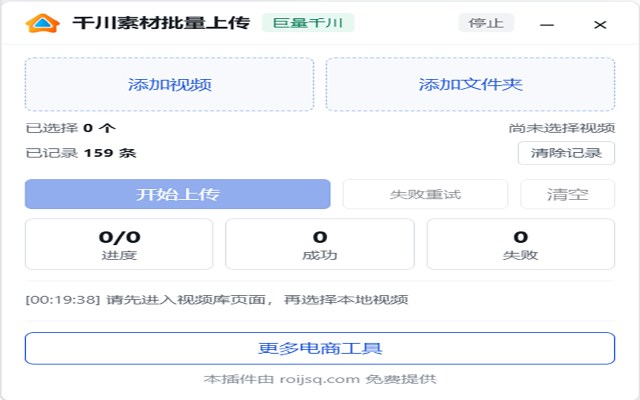The image size is (640, 400).
Task: Click the 失败 failure count card
Action: [521, 244]
